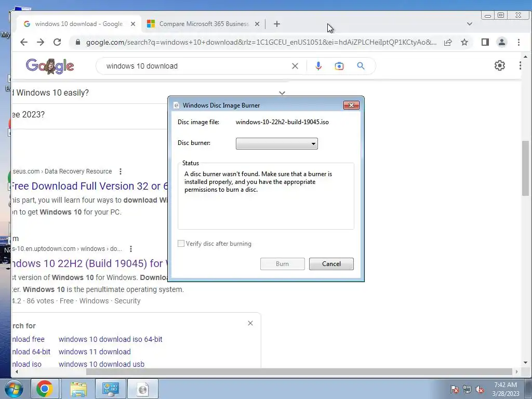Click the taskbar clock 7:42 AM
Screen dimensions: 532x399
click(x=506, y=385)
